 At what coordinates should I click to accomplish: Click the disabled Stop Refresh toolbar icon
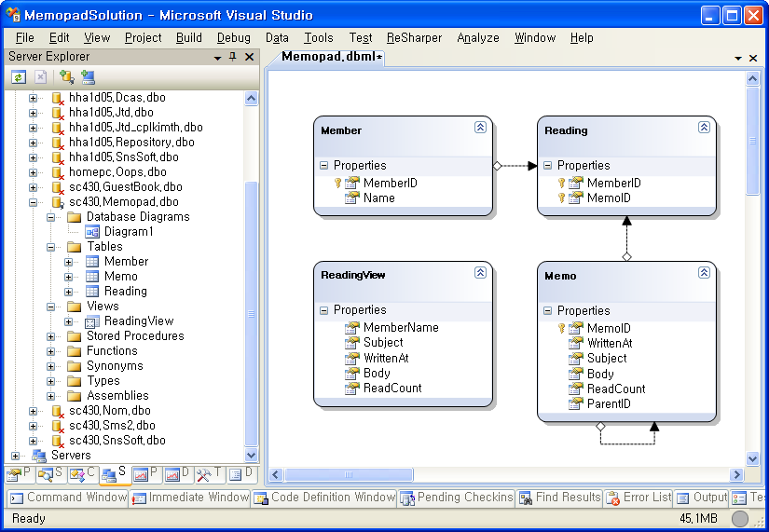point(41,77)
